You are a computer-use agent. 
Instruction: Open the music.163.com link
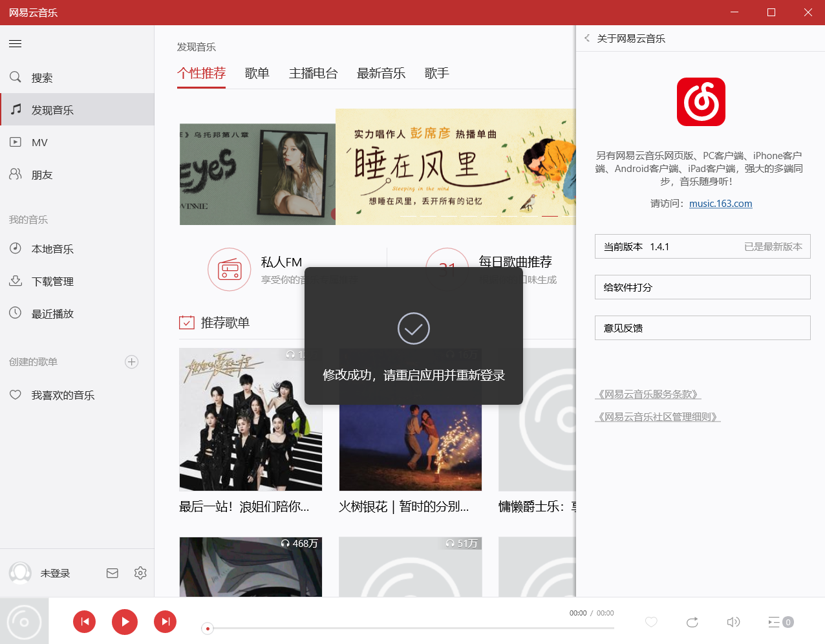point(721,204)
